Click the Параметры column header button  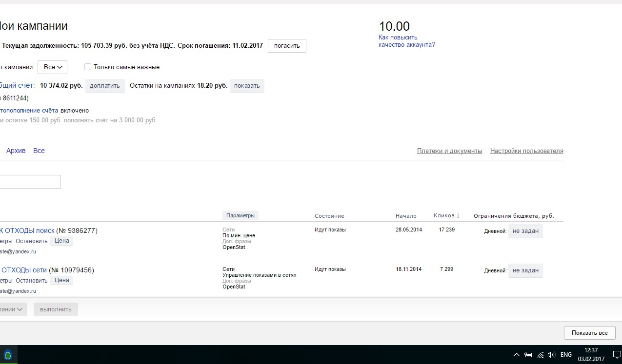tap(241, 215)
